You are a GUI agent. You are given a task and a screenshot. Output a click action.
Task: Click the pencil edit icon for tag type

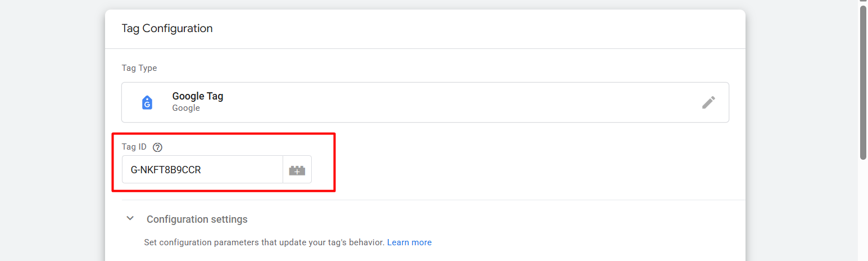pos(708,102)
